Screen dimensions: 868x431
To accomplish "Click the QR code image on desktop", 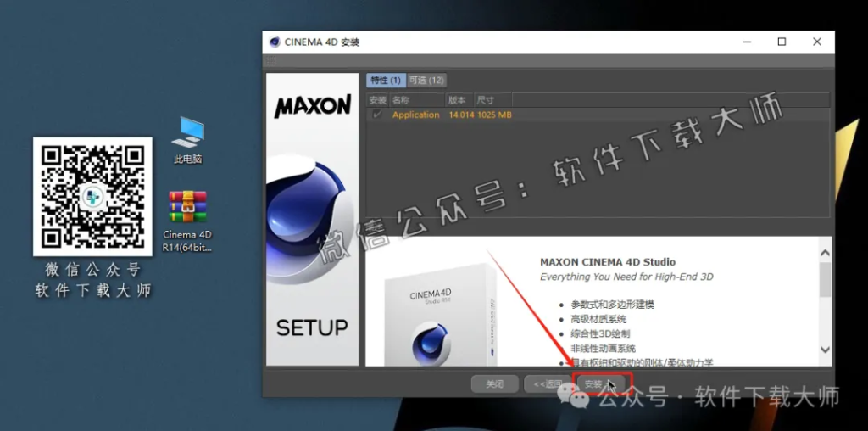I will pyautogui.click(x=92, y=197).
